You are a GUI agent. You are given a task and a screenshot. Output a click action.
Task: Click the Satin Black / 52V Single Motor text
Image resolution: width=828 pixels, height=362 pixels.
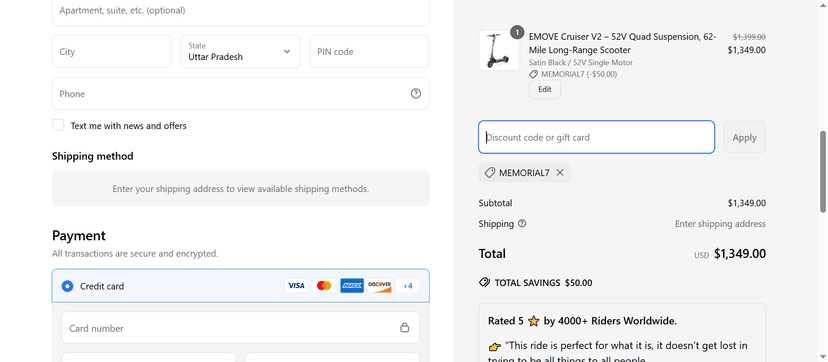click(580, 63)
